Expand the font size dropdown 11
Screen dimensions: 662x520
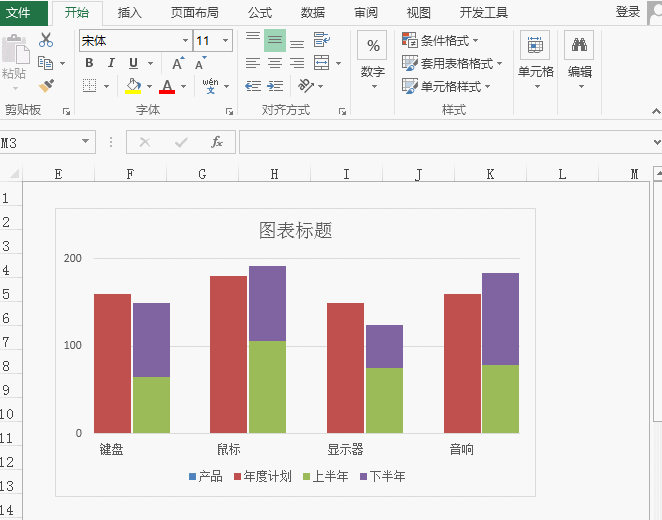pyautogui.click(x=225, y=41)
